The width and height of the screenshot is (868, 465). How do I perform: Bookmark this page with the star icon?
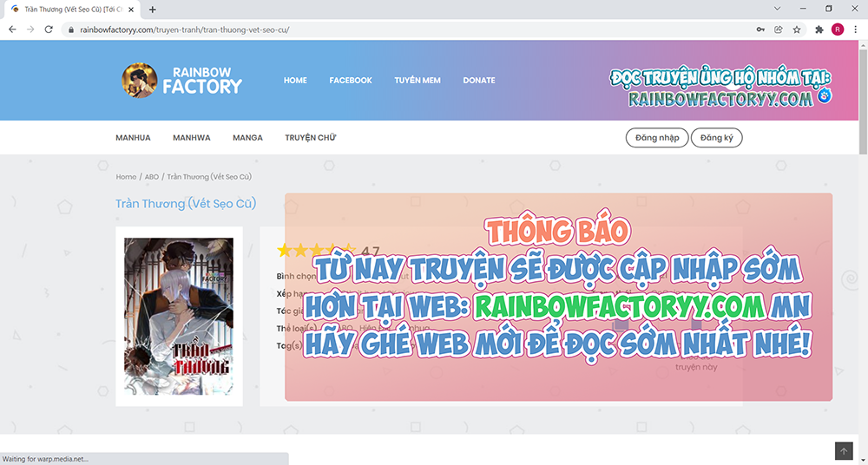797,29
